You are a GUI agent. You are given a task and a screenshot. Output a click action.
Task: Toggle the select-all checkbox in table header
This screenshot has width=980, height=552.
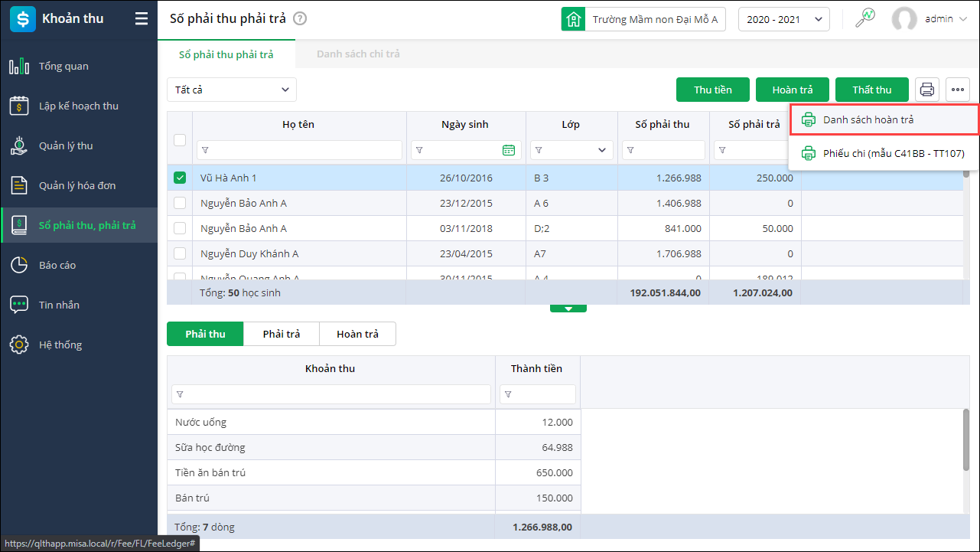tap(180, 140)
